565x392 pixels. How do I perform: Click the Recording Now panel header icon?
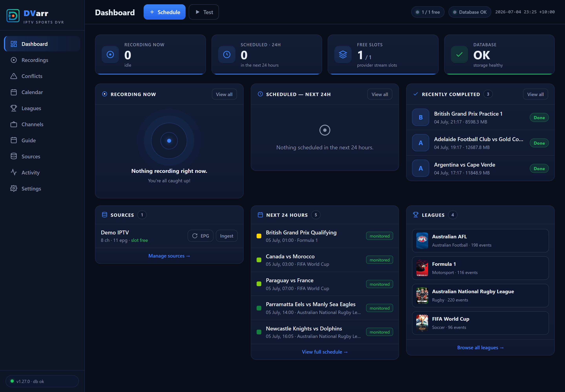pos(105,94)
